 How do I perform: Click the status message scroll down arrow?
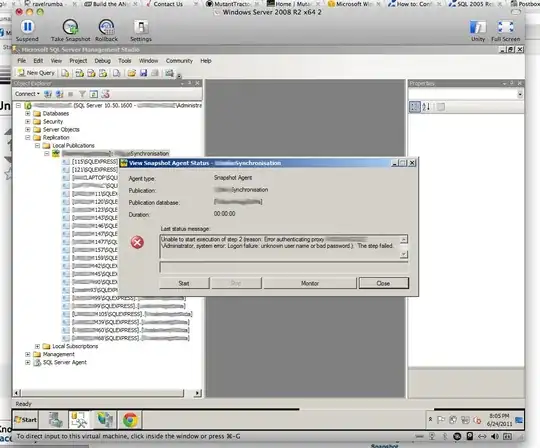[404, 254]
